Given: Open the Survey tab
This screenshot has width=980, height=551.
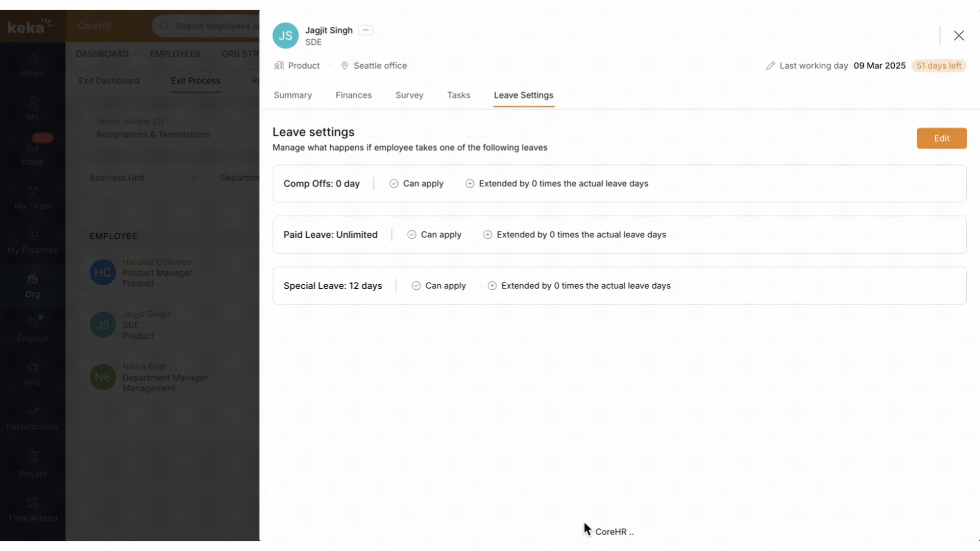Looking at the screenshot, I should (x=409, y=95).
